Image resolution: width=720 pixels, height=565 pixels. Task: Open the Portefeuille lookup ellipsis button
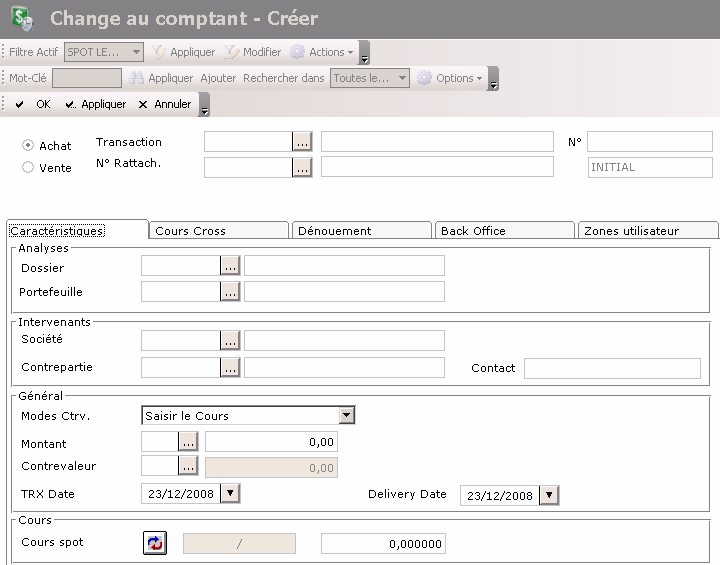point(230,291)
